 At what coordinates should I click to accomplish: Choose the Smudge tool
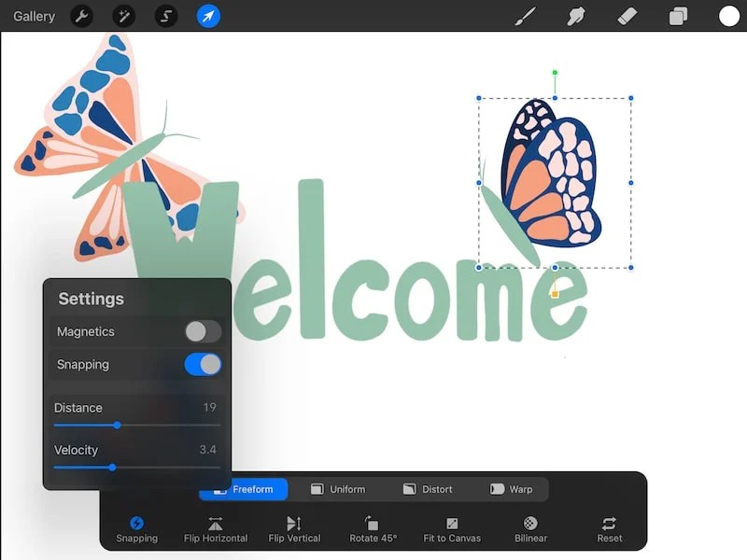576,16
